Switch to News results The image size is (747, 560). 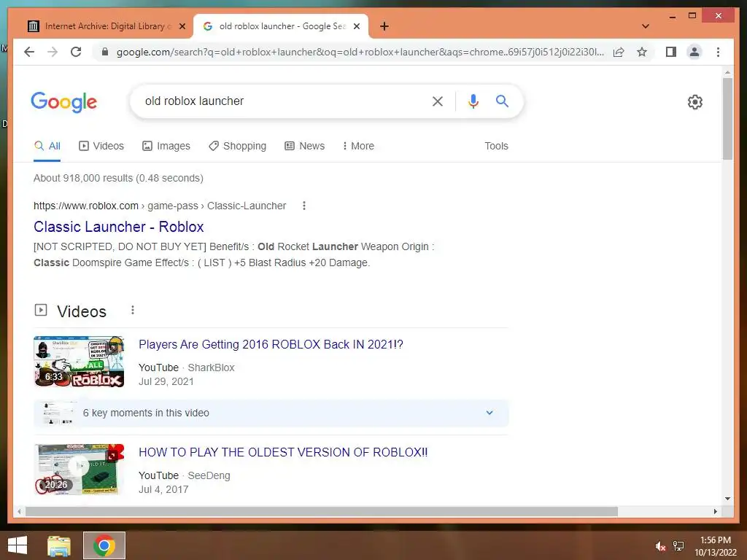coord(305,146)
